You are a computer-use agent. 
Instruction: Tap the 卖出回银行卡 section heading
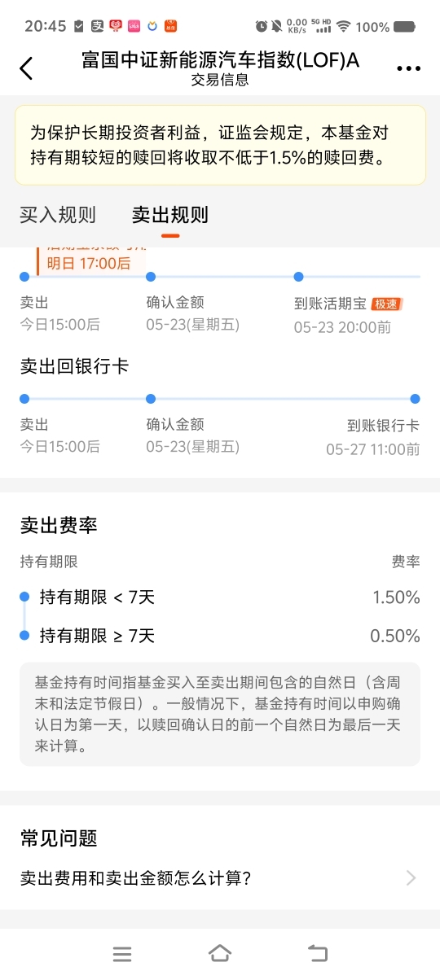pyautogui.click(x=74, y=366)
